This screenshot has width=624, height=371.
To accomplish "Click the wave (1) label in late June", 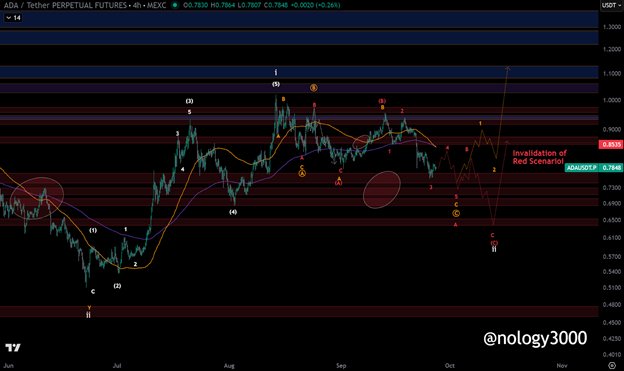I will [93, 230].
